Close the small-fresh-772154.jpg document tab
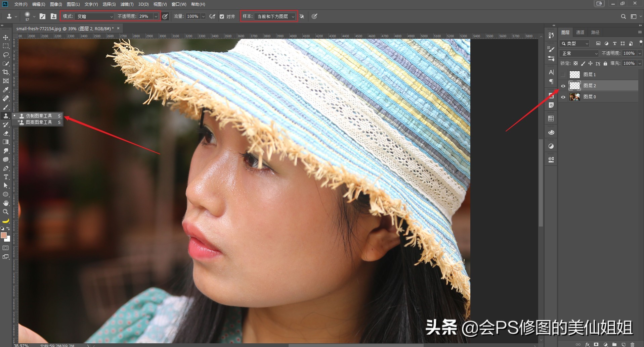This screenshot has height=347, width=644. point(118,29)
